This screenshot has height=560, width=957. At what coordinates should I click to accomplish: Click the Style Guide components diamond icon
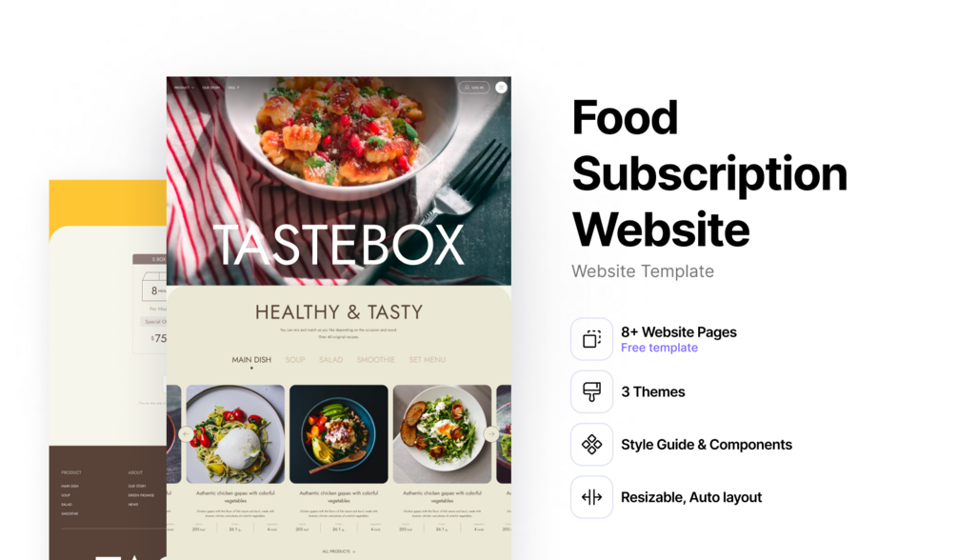[x=592, y=445]
